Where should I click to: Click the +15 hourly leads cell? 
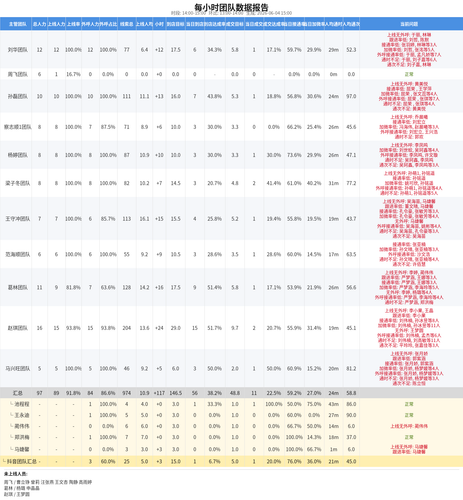(x=159, y=219)
